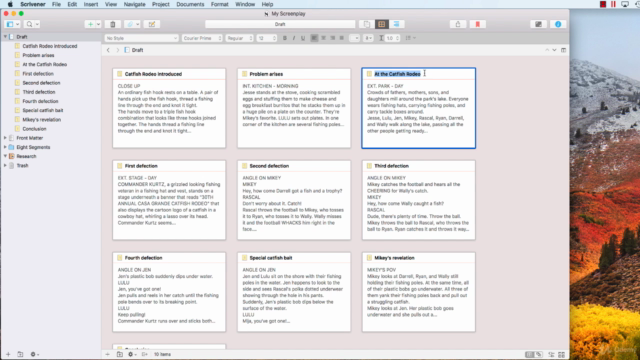
Task: Toggle italic formatting
Action: tap(293, 38)
